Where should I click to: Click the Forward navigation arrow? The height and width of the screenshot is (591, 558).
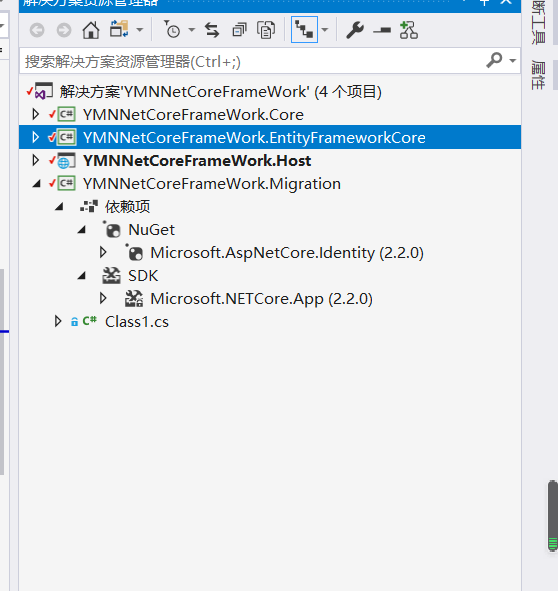tap(64, 30)
